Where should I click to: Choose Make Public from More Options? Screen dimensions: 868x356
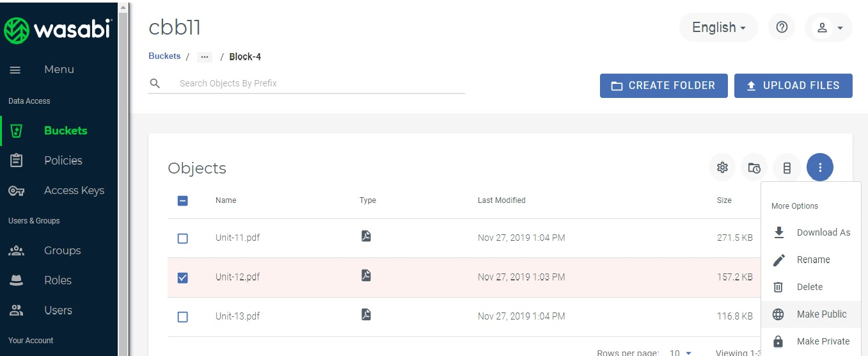pos(821,314)
